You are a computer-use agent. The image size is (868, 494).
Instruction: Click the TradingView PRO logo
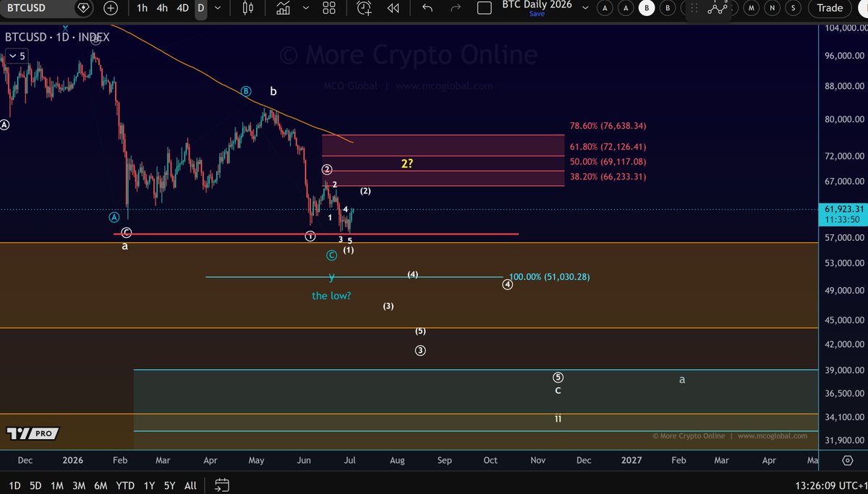33,433
